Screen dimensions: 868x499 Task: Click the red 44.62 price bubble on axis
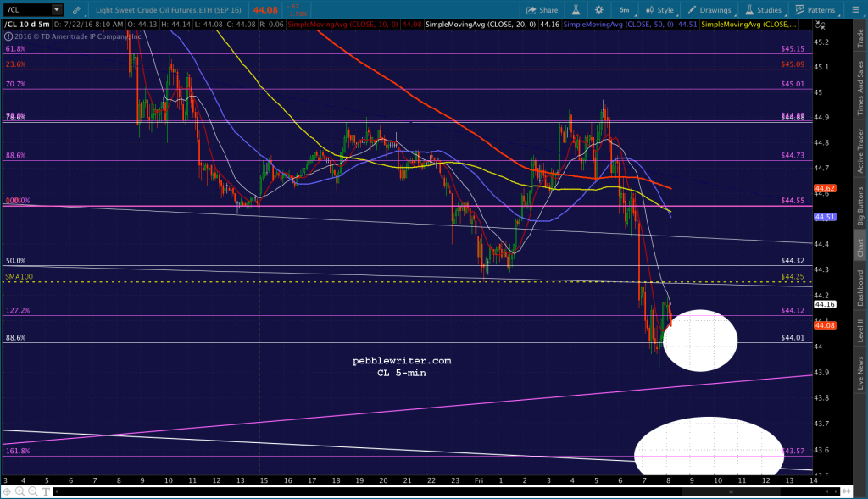[825, 189]
